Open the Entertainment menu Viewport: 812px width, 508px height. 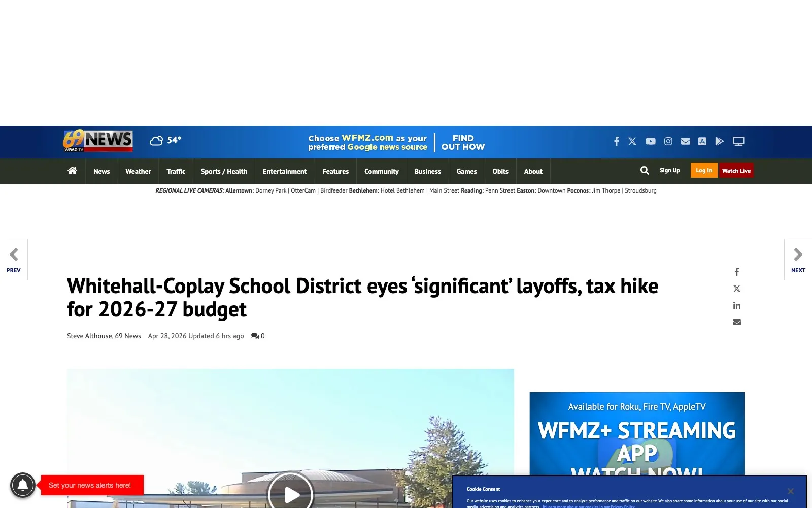(285, 171)
